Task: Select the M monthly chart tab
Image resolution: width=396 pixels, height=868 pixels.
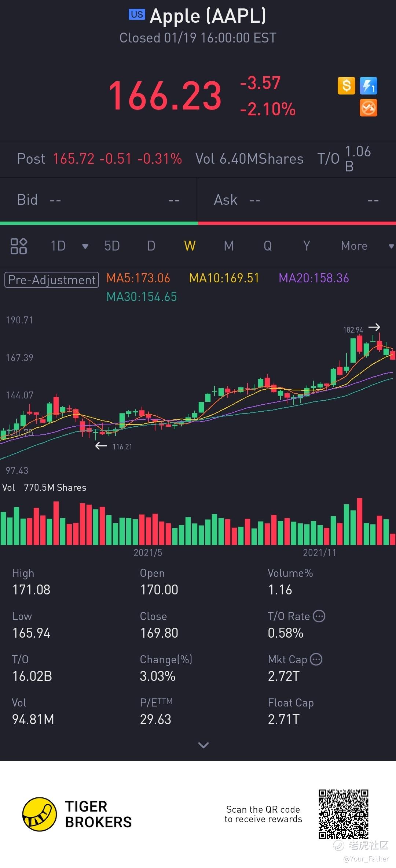Action: [x=229, y=246]
